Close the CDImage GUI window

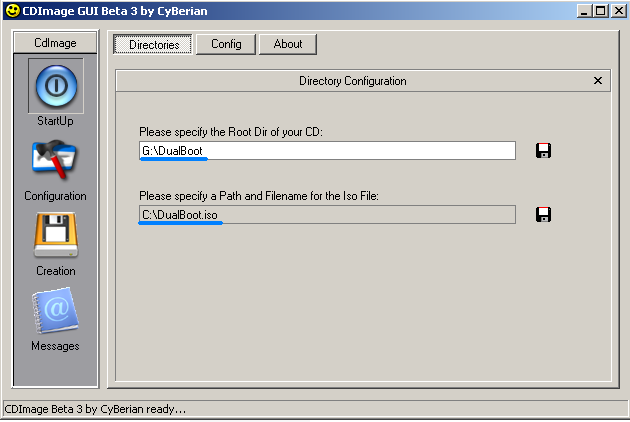click(618, 11)
